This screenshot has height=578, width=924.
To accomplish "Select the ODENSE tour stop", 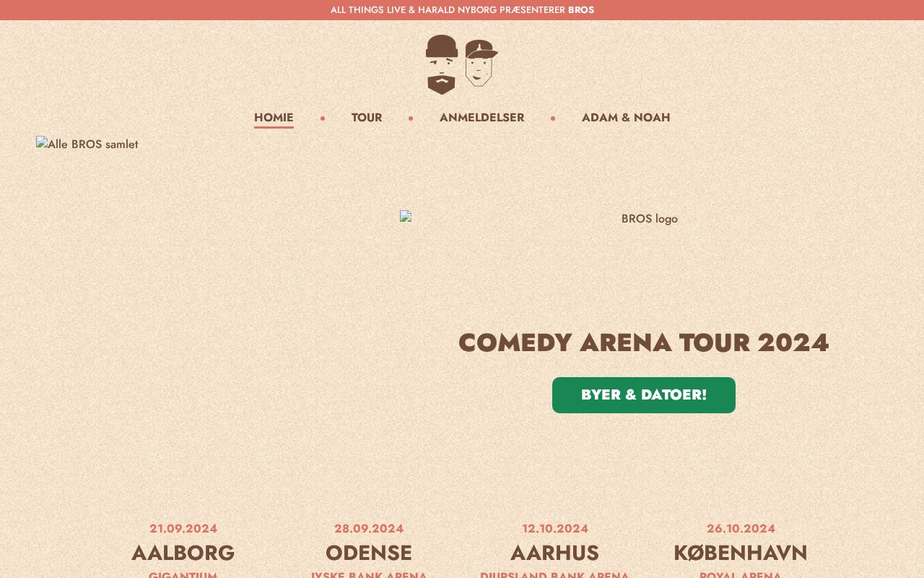I will pos(369,553).
